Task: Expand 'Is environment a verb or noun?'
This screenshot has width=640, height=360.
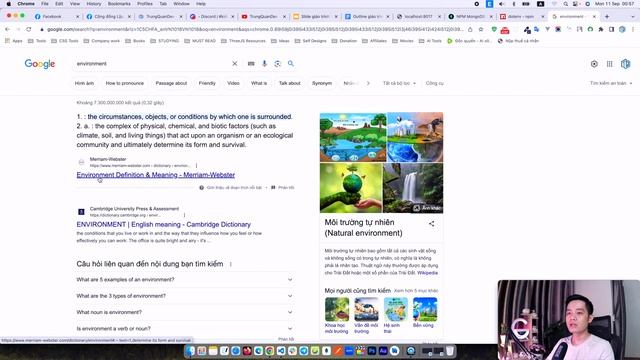Action: click(184, 329)
